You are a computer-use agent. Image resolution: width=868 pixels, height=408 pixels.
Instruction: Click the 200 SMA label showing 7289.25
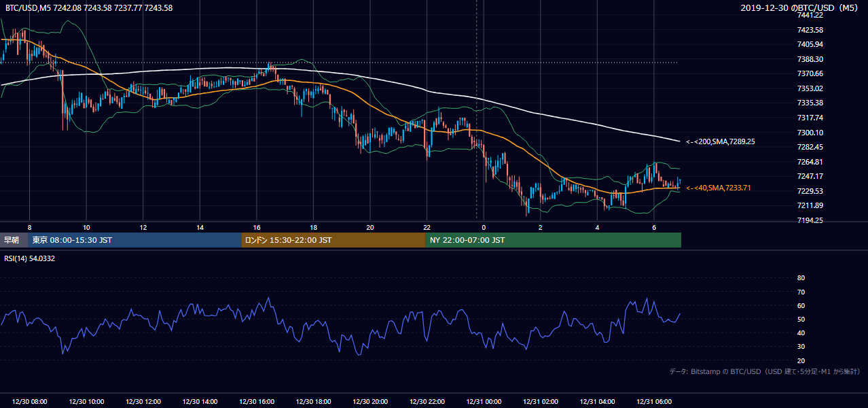[x=721, y=141]
